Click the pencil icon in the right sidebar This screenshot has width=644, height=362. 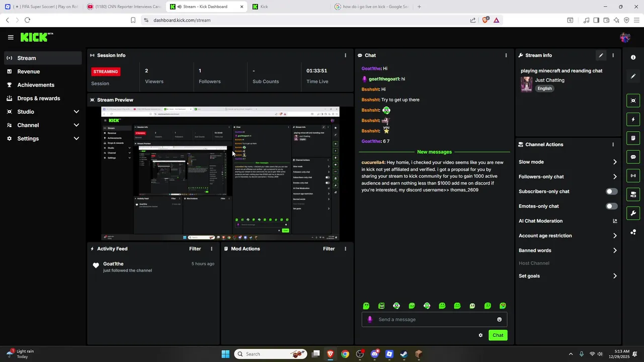(633, 76)
